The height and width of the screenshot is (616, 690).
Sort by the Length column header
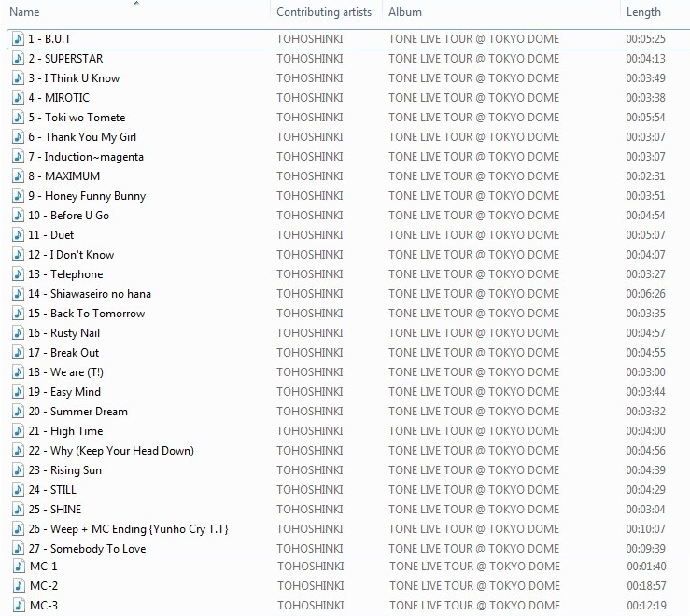click(x=643, y=12)
